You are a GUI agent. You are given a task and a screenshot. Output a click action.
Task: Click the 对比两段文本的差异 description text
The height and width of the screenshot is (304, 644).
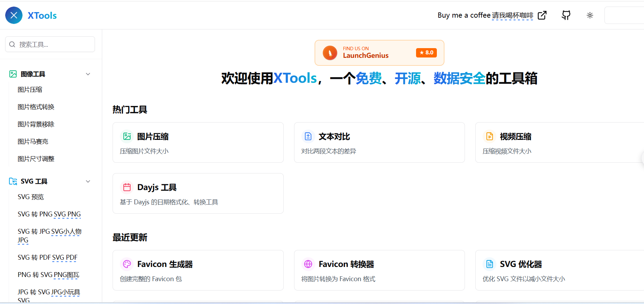329,151
